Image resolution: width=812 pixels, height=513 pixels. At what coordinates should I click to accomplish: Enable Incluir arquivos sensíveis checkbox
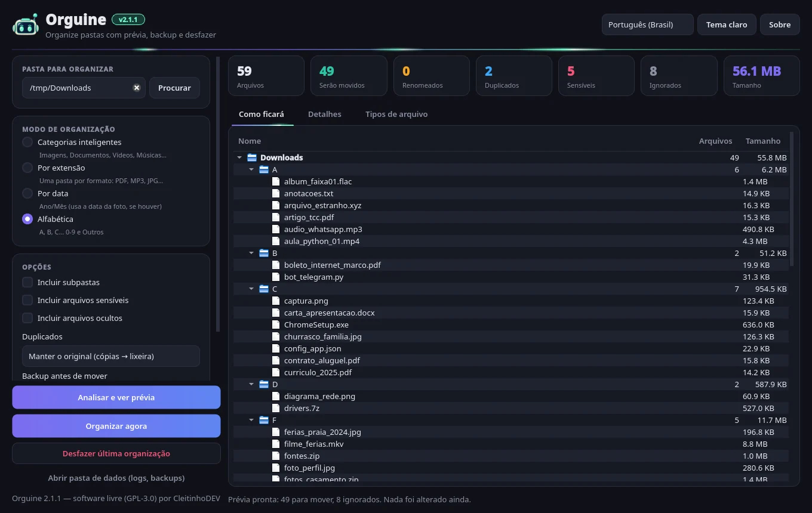[x=27, y=300]
